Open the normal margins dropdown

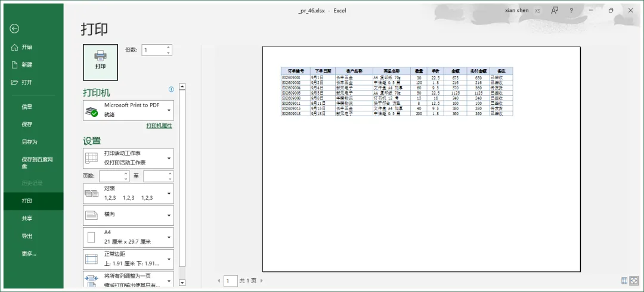128,259
